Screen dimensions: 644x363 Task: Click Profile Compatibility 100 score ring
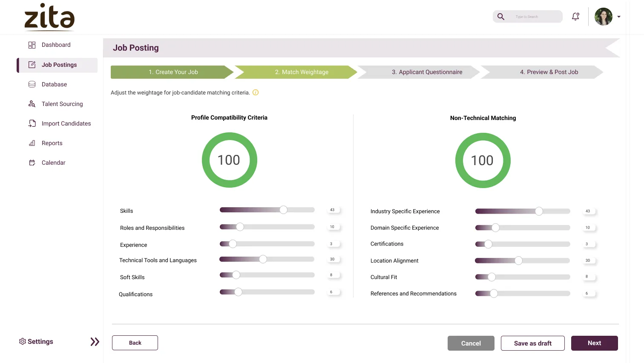pos(230,160)
